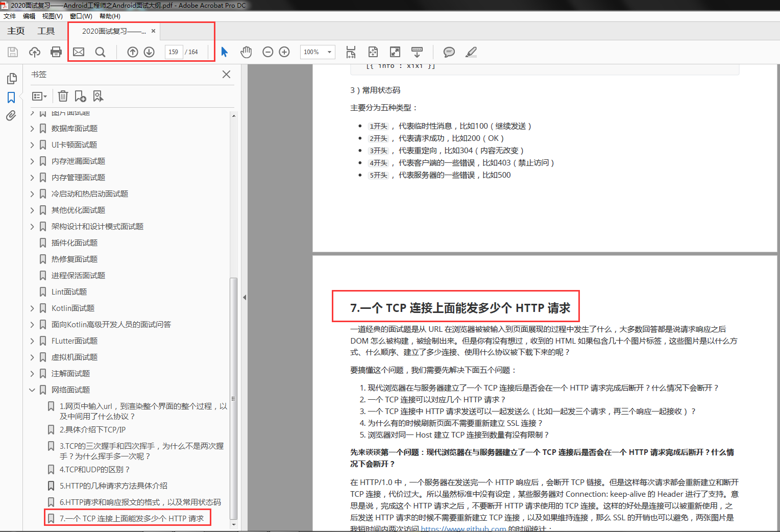The image size is (780, 532).
Task: Click find current bookmark icon
Action: point(98,96)
